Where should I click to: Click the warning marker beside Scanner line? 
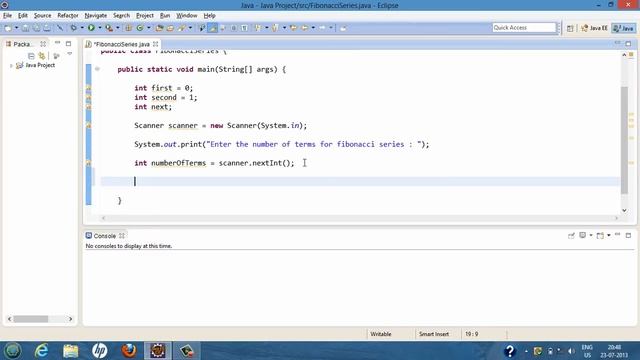[x=88, y=126]
